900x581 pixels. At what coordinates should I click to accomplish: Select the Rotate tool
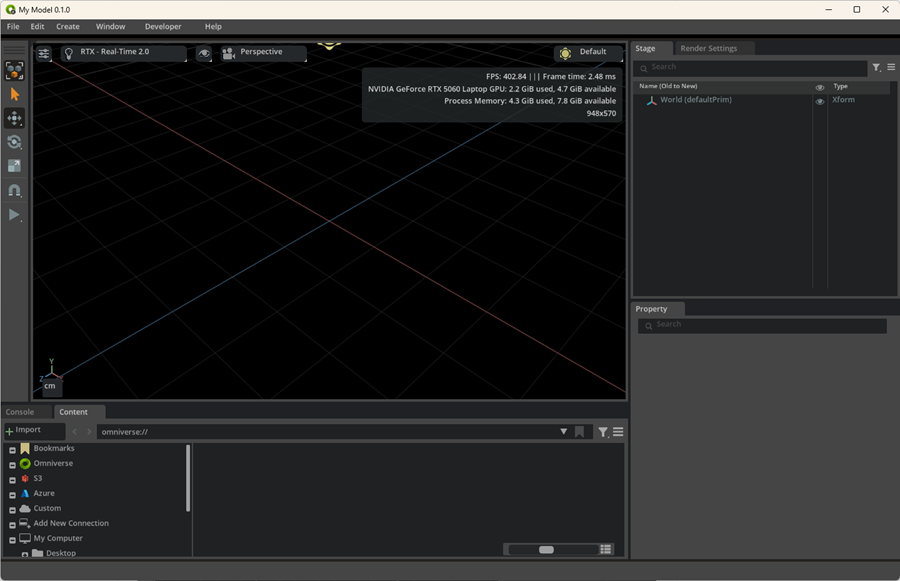pyautogui.click(x=14, y=143)
